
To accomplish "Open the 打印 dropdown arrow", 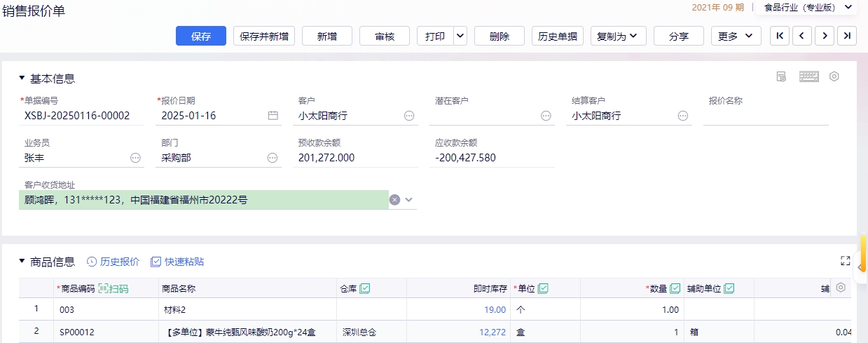I will [460, 36].
